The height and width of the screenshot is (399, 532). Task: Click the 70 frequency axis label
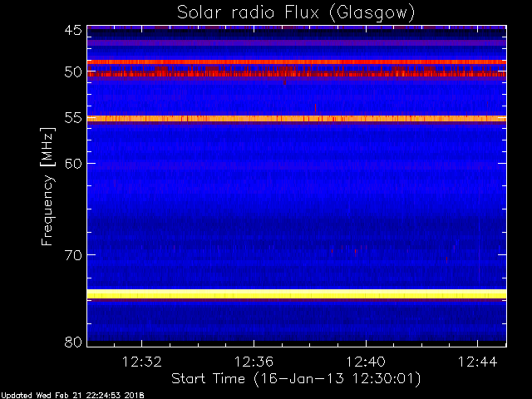[x=73, y=255]
